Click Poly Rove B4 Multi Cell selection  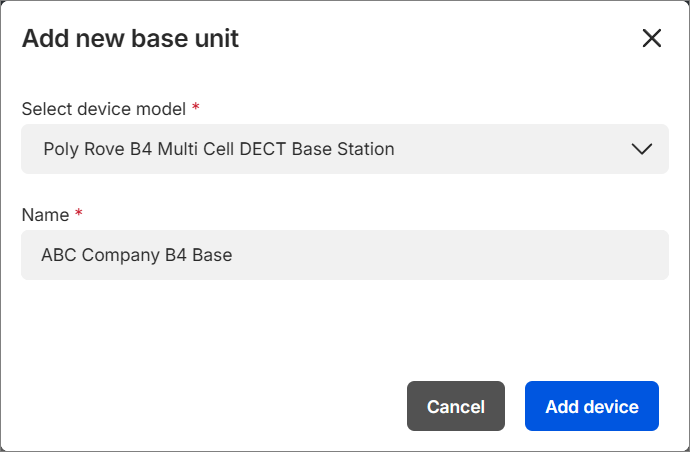[219, 149]
